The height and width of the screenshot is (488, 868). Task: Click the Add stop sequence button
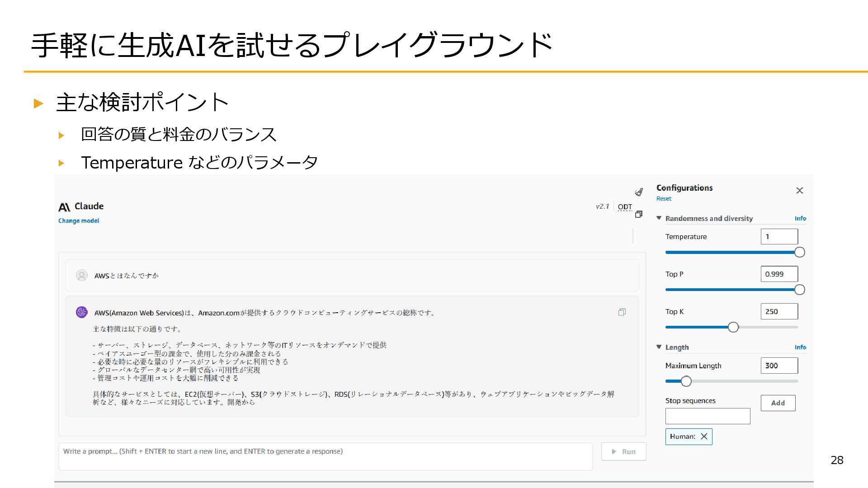(778, 403)
